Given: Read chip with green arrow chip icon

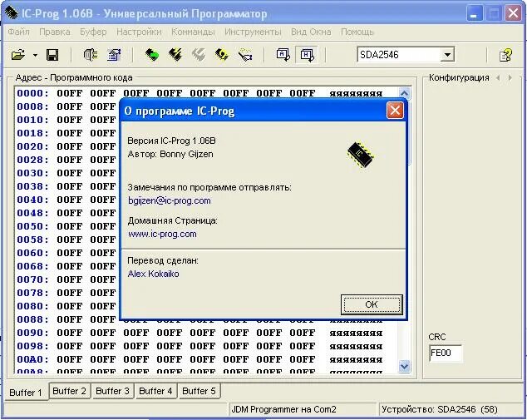Looking at the screenshot, I should (x=152, y=55).
